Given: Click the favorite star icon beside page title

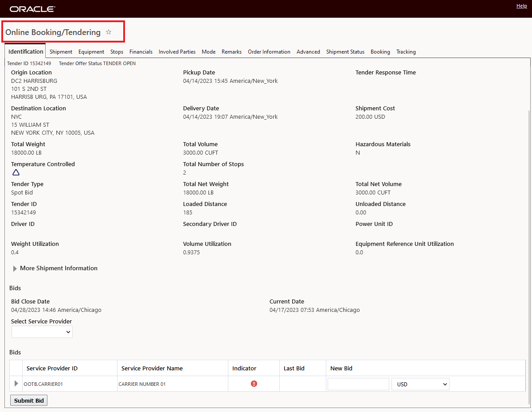Looking at the screenshot, I should tap(109, 32).
